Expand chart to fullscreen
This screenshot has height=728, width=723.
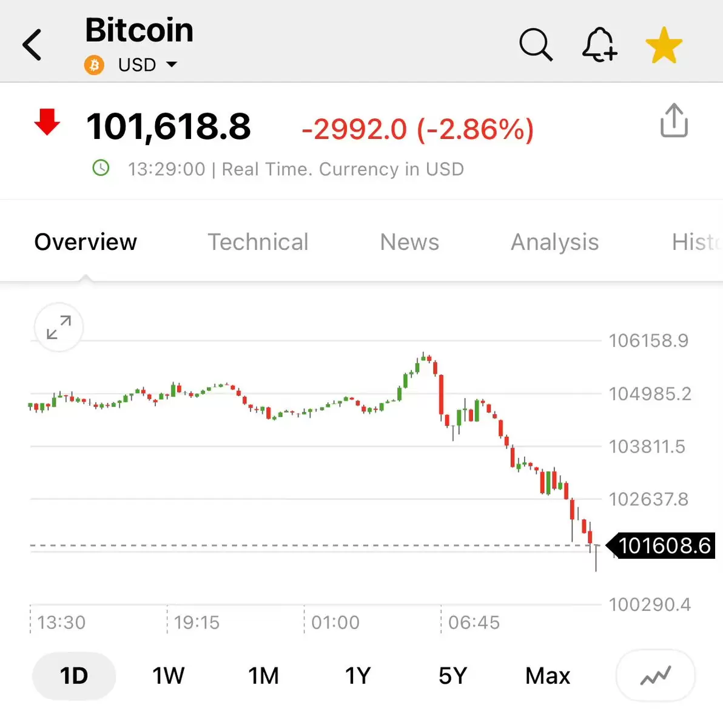[59, 328]
